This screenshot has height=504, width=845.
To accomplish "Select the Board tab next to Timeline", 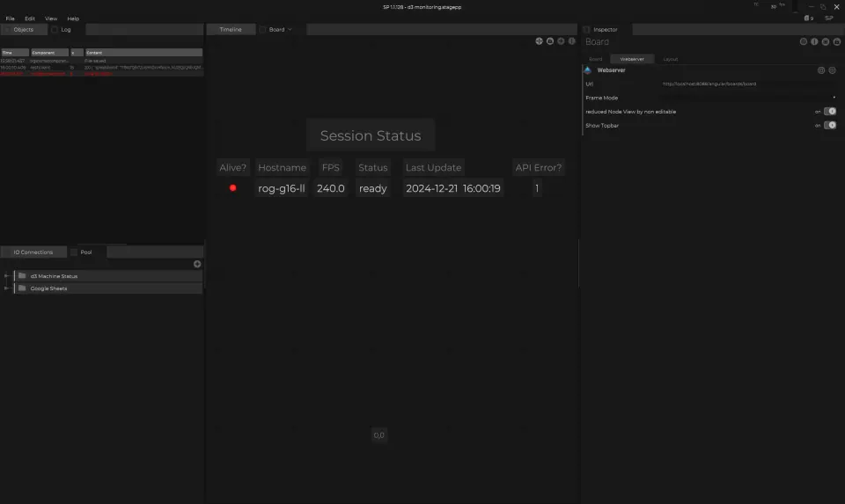I will click(276, 30).
